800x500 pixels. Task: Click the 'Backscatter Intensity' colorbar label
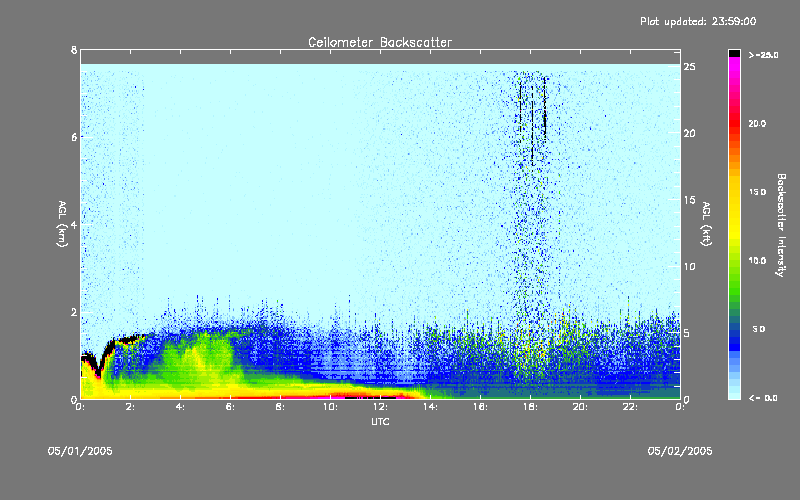click(x=781, y=225)
